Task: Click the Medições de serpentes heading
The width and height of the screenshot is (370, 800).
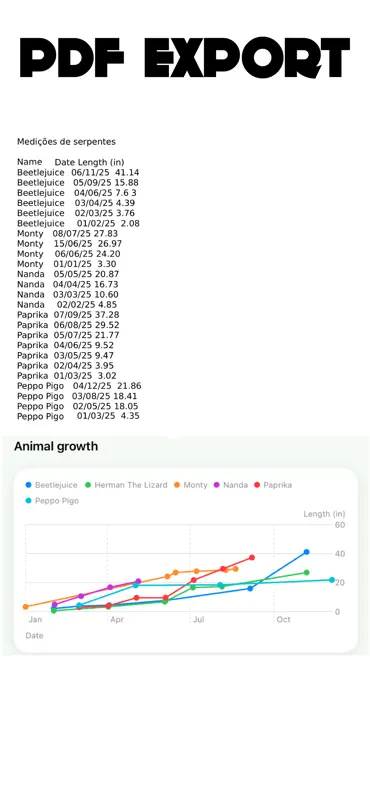Action: pyautogui.click(x=66, y=141)
